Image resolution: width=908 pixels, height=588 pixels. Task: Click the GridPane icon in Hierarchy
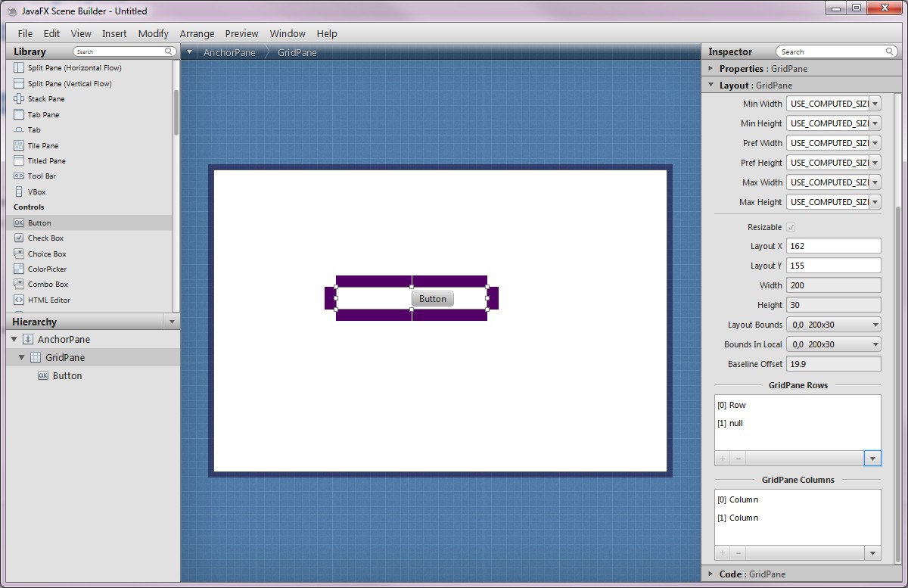pyautogui.click(x=35, y=358)
